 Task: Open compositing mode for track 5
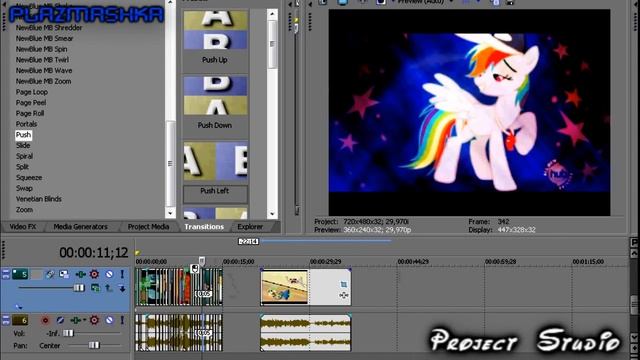click(x=95, y=288)
